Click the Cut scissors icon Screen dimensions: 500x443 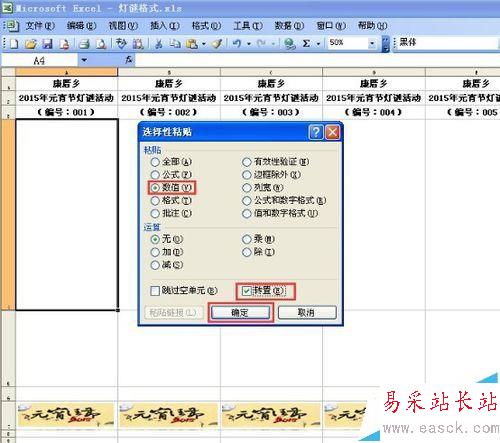click(159, 44)
